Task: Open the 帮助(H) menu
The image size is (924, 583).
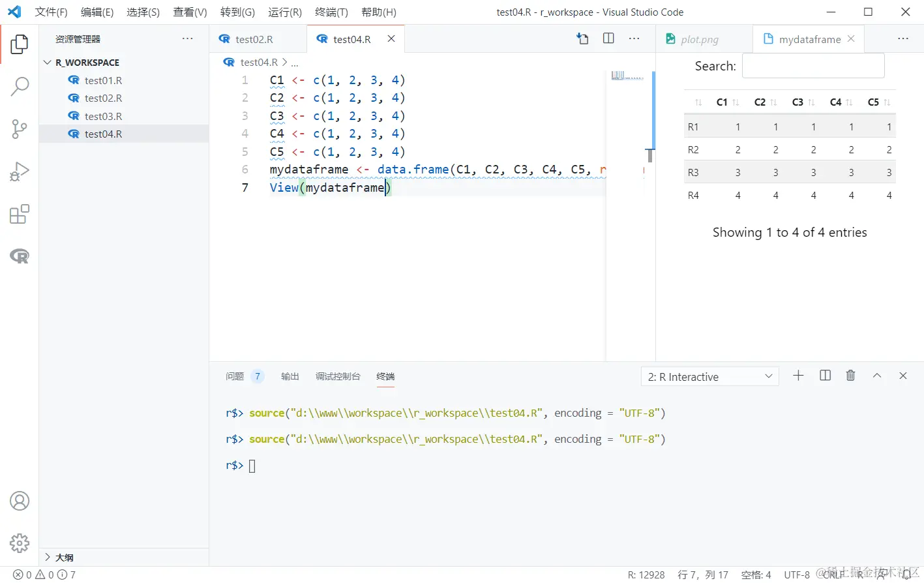Action: pos(378,12)
